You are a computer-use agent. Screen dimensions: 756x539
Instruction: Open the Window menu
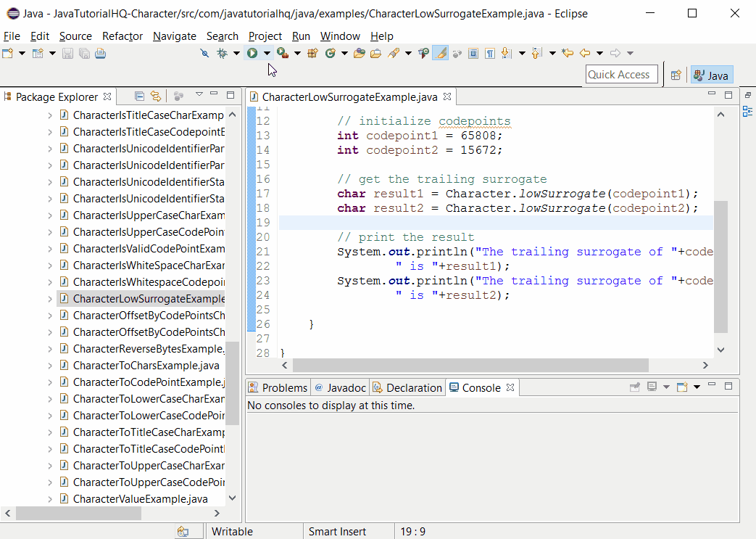point(340,36)
